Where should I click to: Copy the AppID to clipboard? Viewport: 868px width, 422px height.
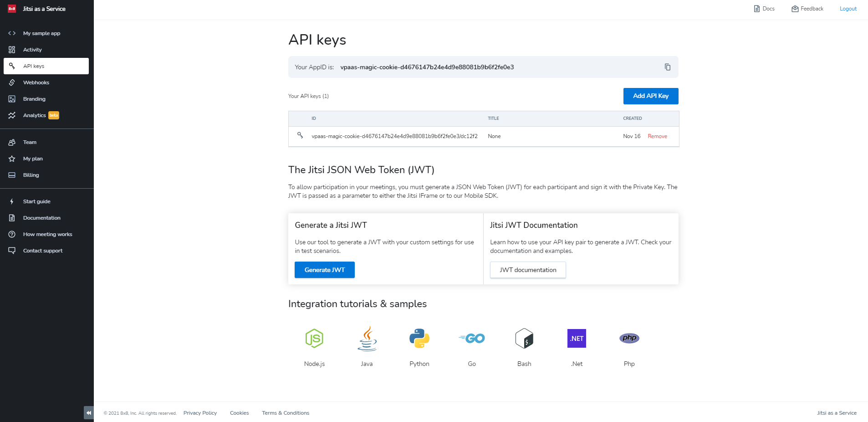pyautogui.click(x=667, y=67)
